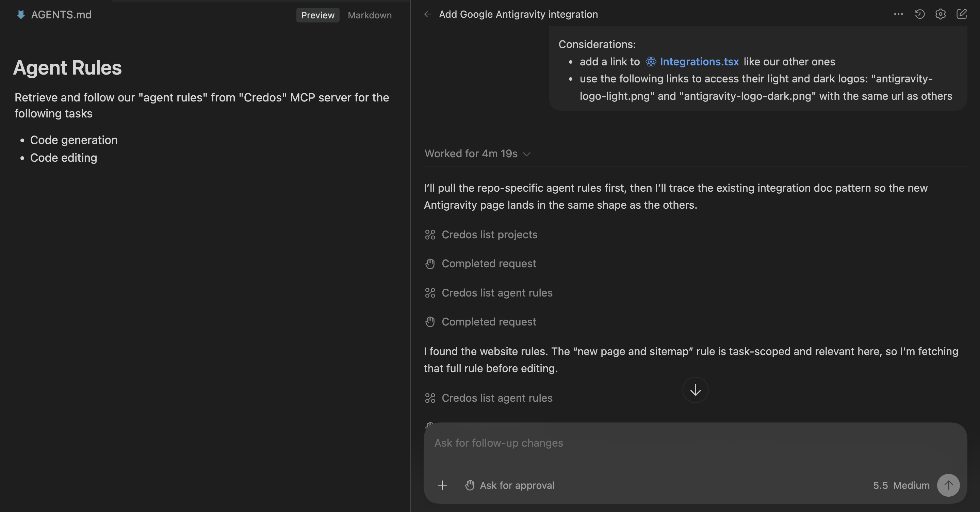The image size is (980, 512).
Task: Open settings gear in chat header
Action: [x=941, y=14]
